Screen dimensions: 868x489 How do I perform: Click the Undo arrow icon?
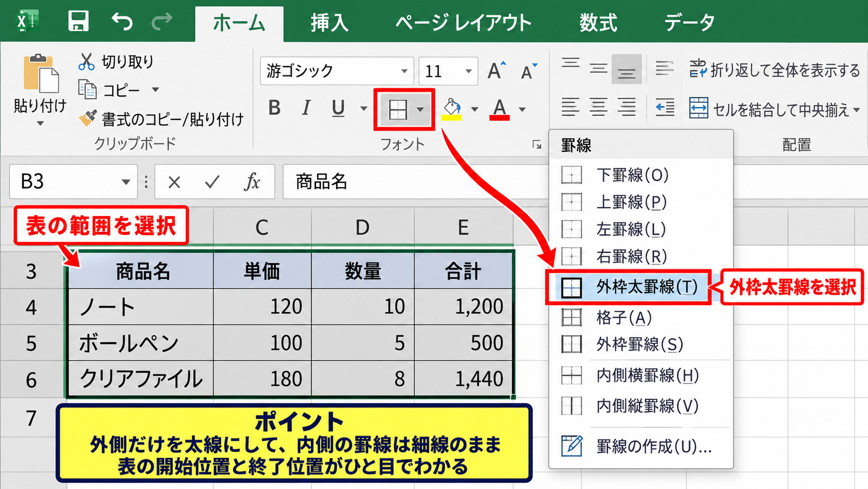click(122, 21)
